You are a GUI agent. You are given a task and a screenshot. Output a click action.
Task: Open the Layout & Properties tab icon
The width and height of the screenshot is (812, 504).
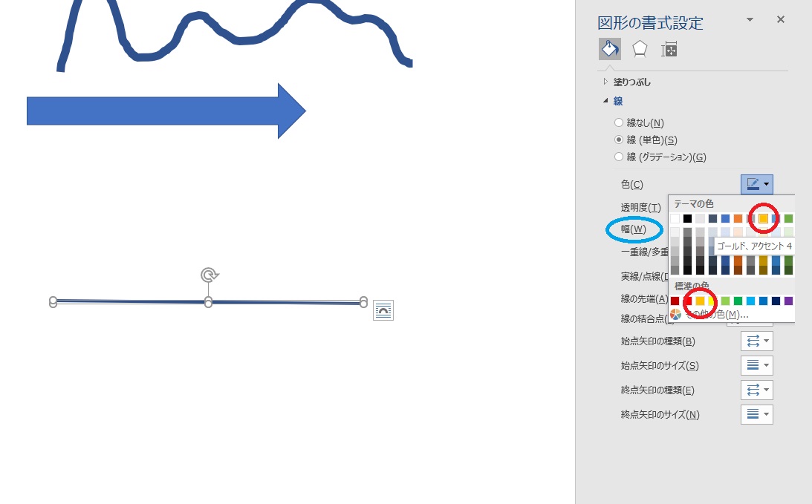[669, 49]
